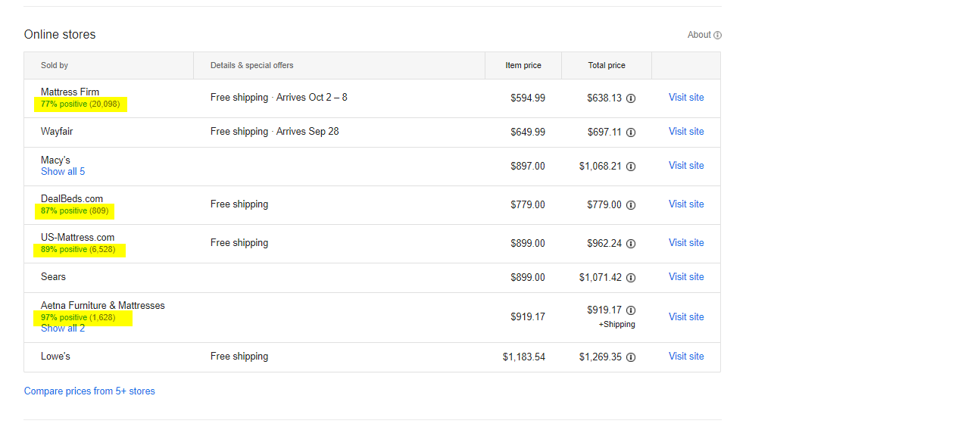
Task: Select the US-Mattress.com seller name
Action: pyautogui.click(x=78, y=237)
